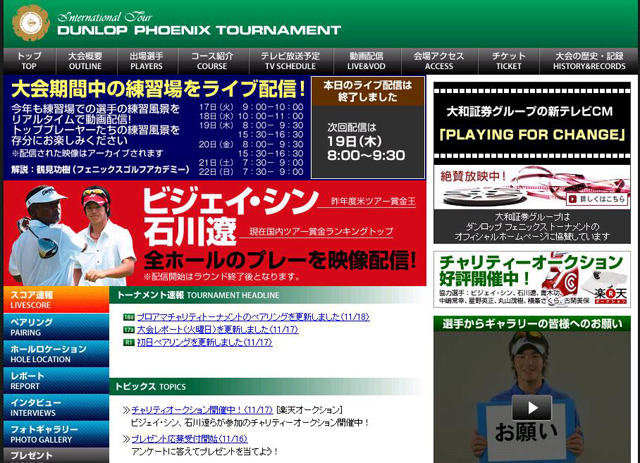Click the 楽天 auction logo
Screen dimensions: 640x463
(610, 295)
